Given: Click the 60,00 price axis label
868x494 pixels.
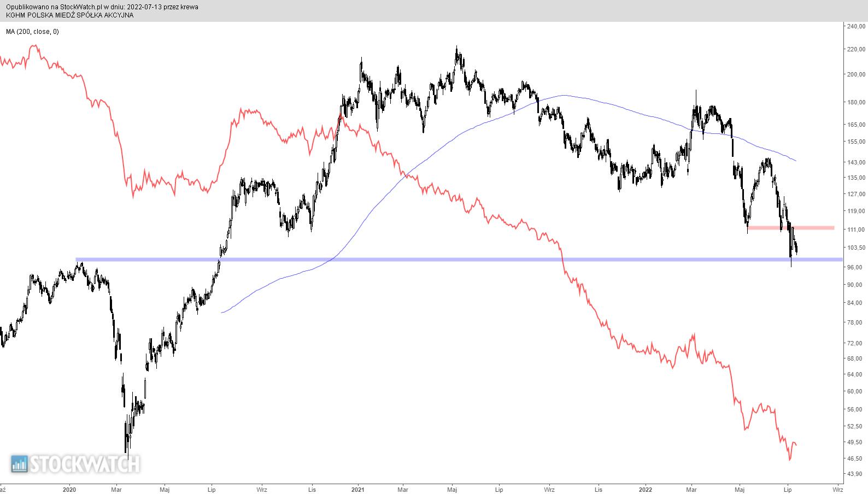Looking at the screenshot, I should (855, 392).
